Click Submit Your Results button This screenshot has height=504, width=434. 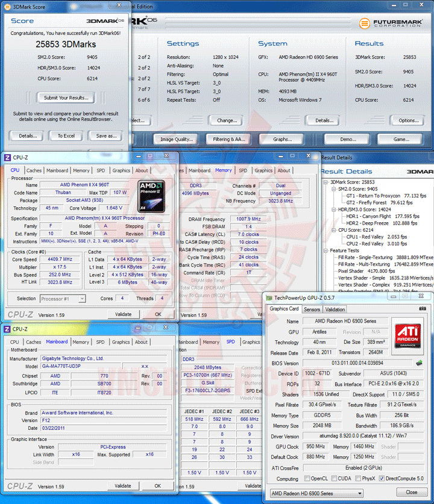[x=66, y=98]
